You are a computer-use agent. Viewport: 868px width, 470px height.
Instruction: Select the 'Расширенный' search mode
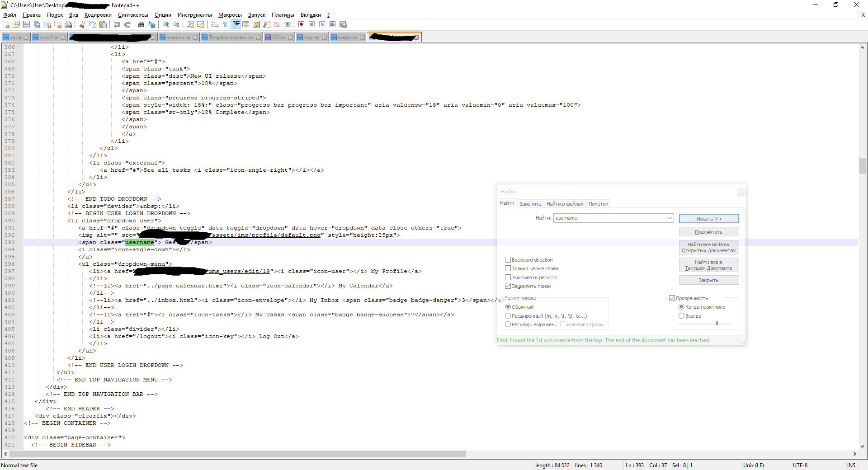508,316
